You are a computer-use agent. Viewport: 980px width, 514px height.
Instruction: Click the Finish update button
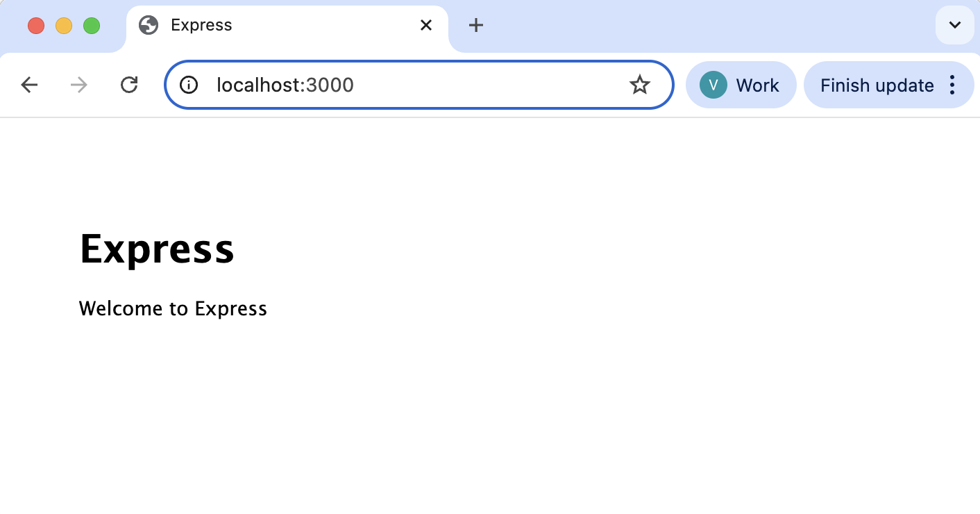coord(877,85)
